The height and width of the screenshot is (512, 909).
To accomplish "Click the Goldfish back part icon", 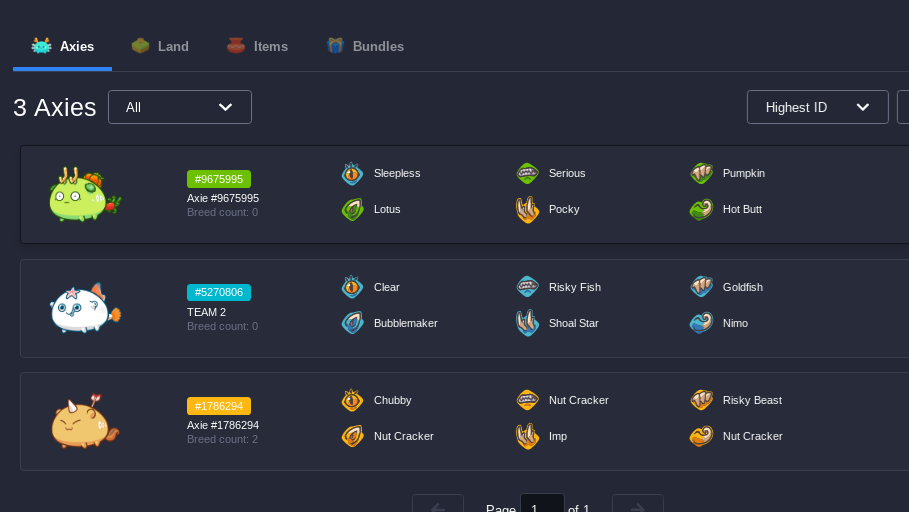I will click(701, 287).
